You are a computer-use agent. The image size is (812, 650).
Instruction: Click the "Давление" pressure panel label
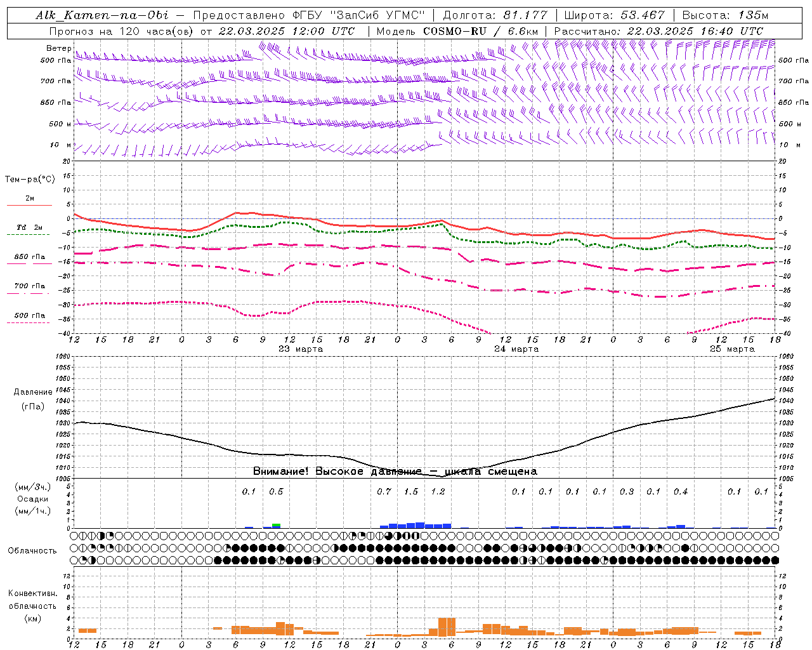click(x=33, y=392)
